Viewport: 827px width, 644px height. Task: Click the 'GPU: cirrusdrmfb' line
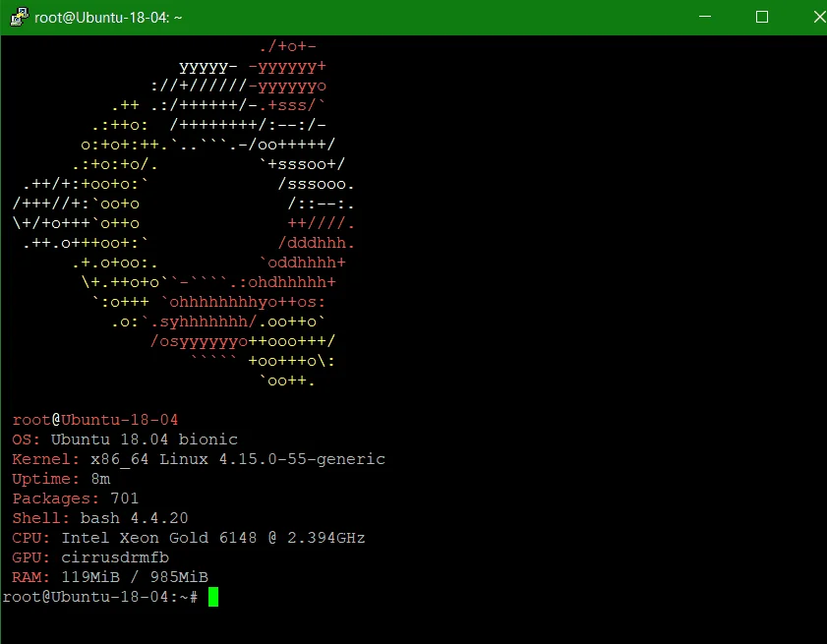click(x=90, y=557)
